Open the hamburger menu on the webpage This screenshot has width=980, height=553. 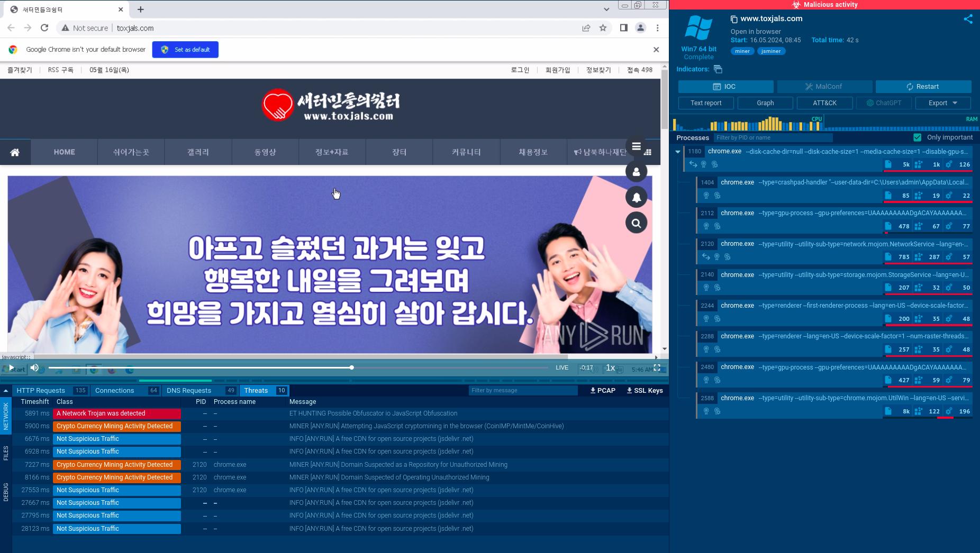[636, 146]
